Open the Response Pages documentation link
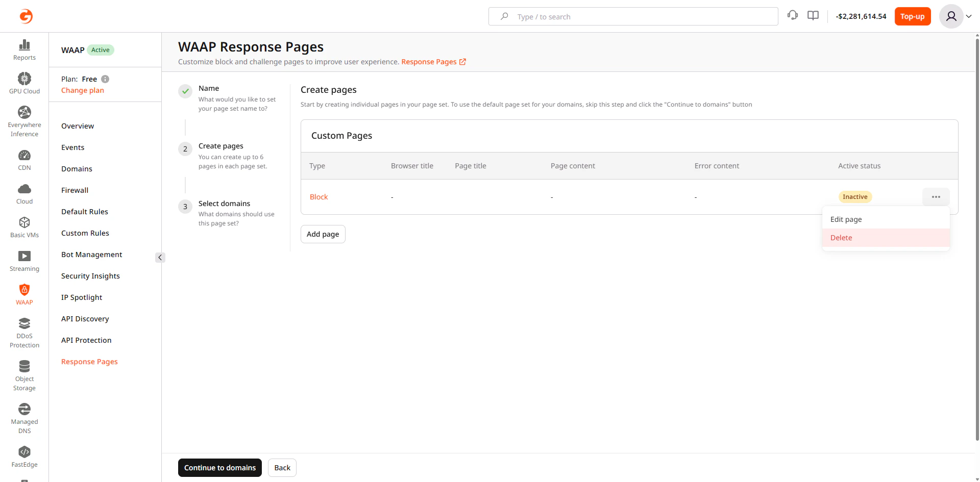 [429, 62]
